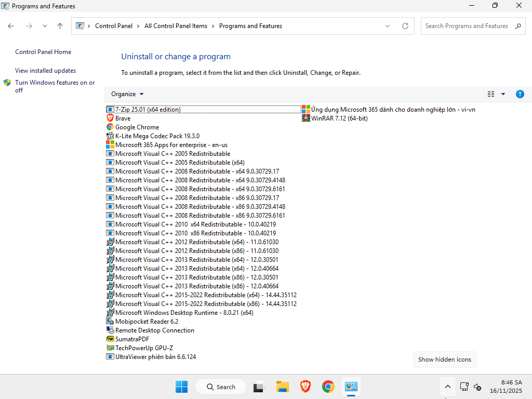
Task: Click the Brave icon in the program list
Action: click(110, 118)
